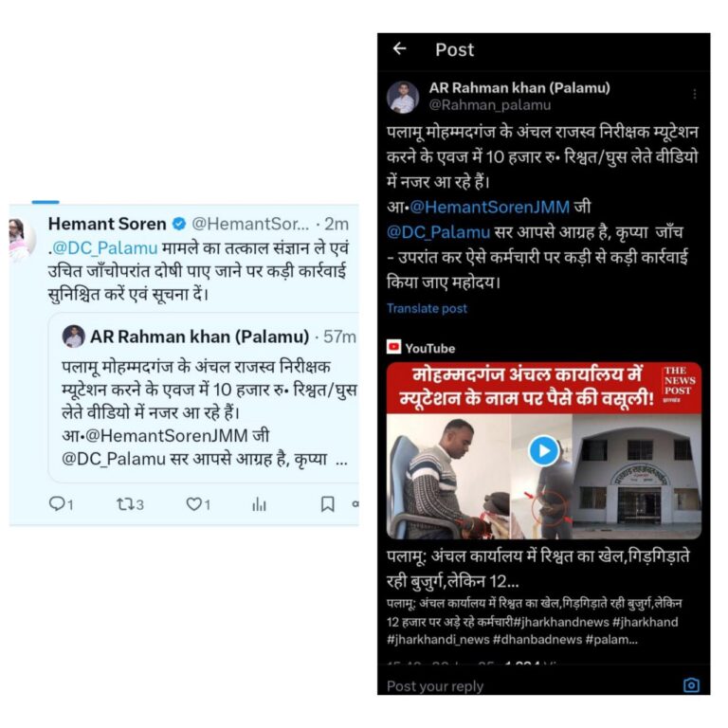This screenshot has height=728, width=728.
Task: Click the YouTube logo above the video card
Action: (393, 347)
